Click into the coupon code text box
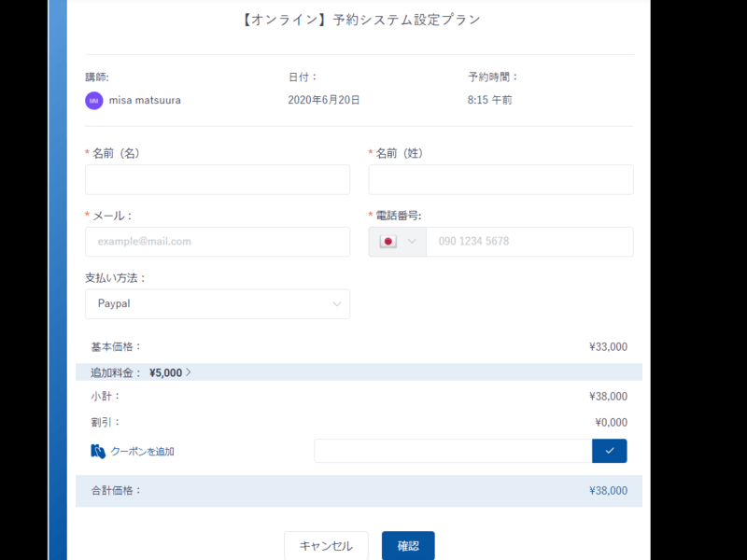Screen dimensions: 747x560 point(453,451)
